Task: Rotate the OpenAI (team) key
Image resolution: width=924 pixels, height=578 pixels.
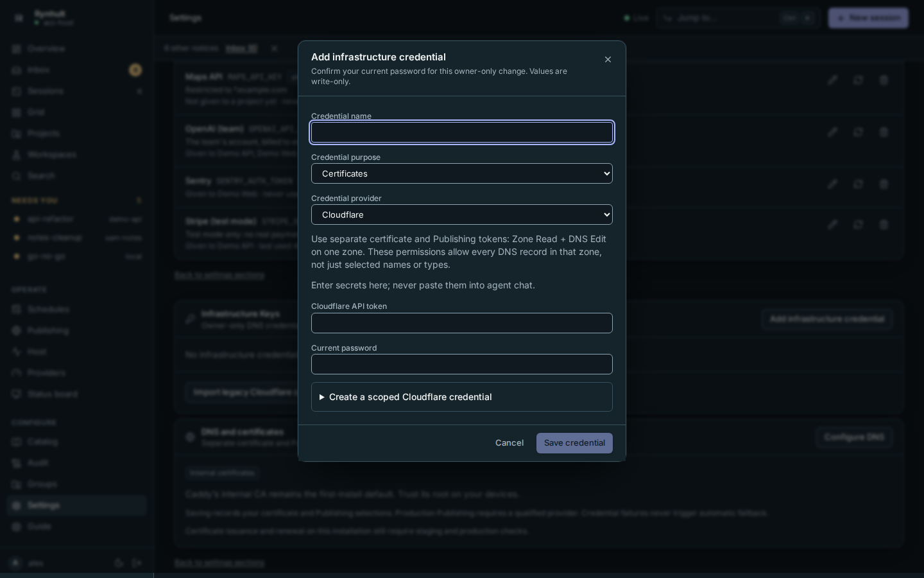Action: pos(858,132)
